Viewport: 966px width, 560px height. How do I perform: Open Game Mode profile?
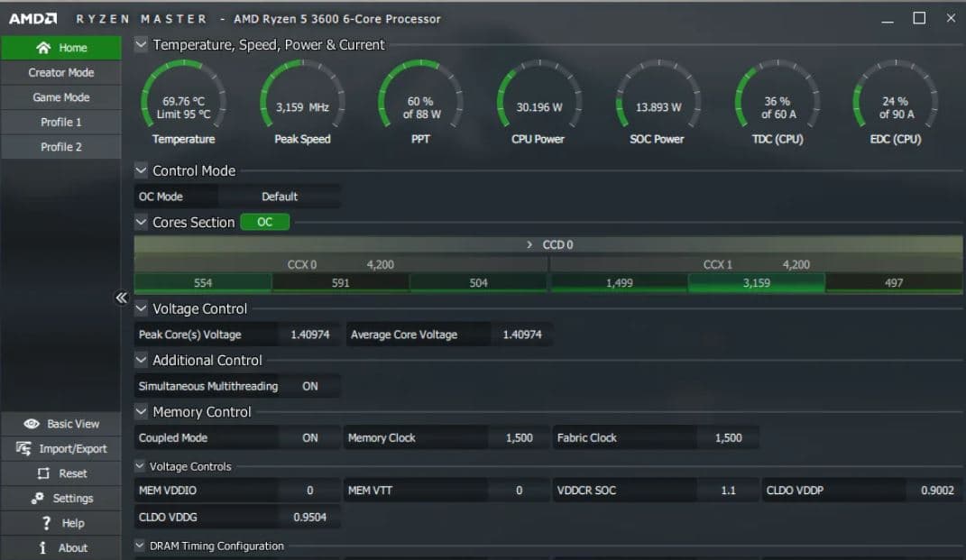click(x=60, y=97)
